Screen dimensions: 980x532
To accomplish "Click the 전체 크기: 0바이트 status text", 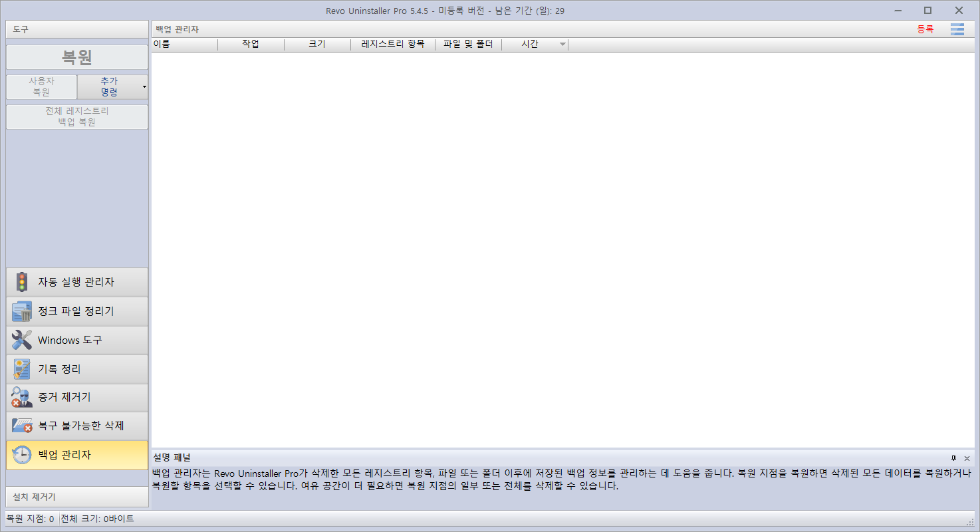I will click(97, 519).
